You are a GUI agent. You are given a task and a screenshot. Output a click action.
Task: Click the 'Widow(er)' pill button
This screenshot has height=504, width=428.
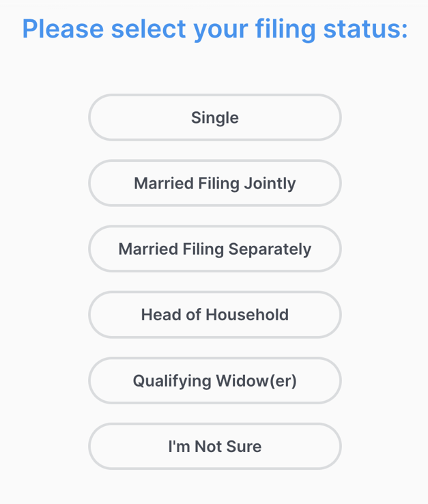214,380
